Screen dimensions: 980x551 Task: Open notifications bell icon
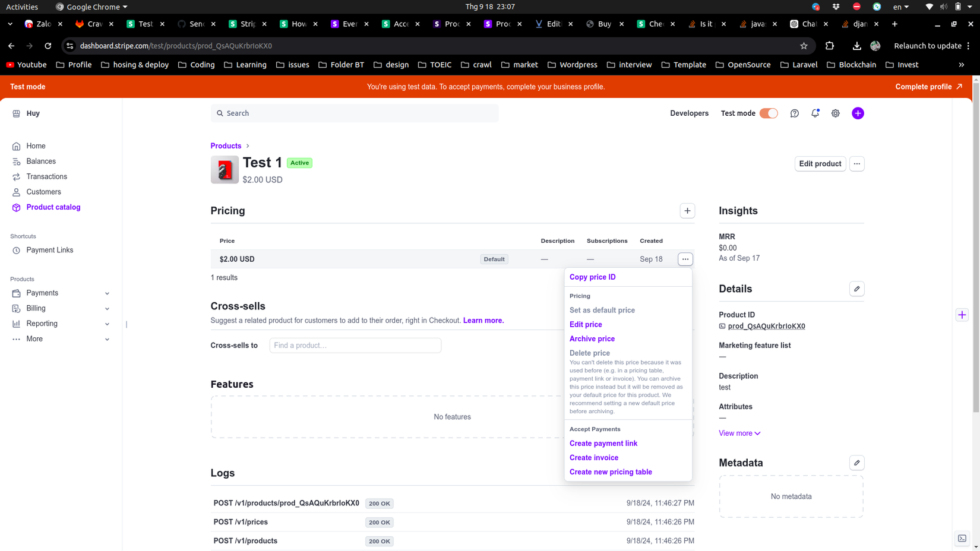[815, 113]
